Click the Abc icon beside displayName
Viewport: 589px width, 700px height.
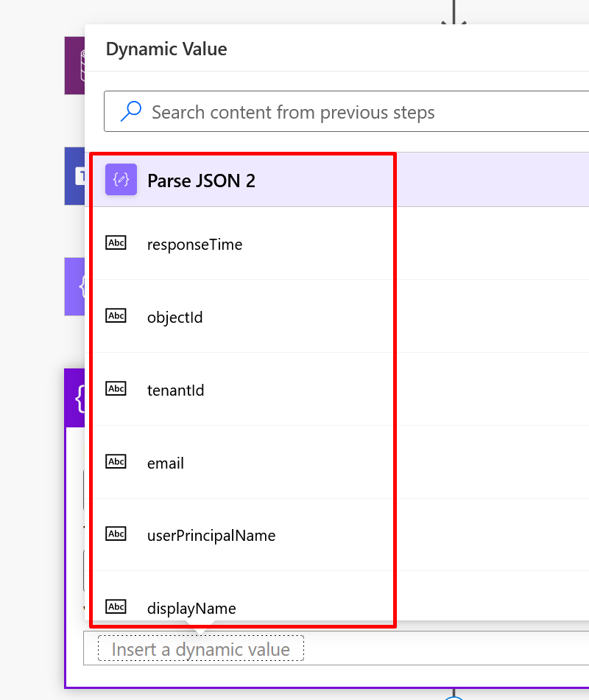point(116,606)
